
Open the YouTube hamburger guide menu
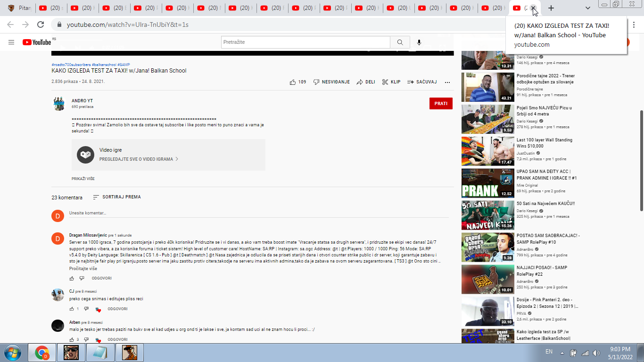coord(11,42)
